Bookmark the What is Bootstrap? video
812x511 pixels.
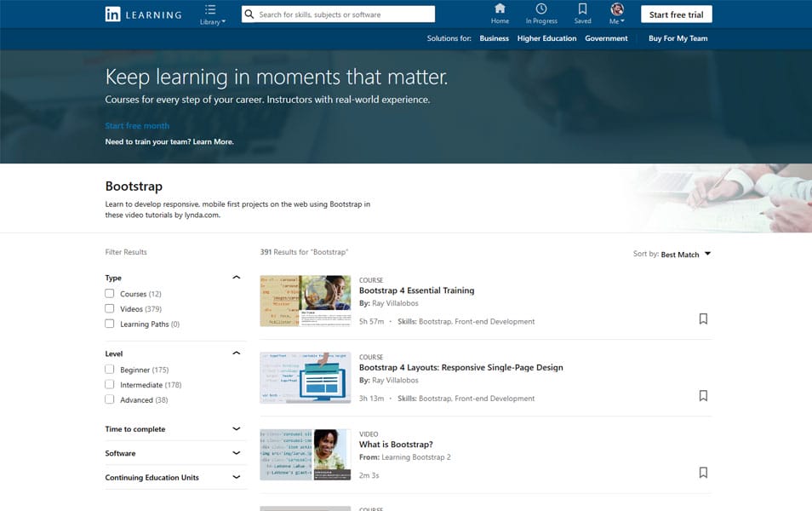(703, 473)
